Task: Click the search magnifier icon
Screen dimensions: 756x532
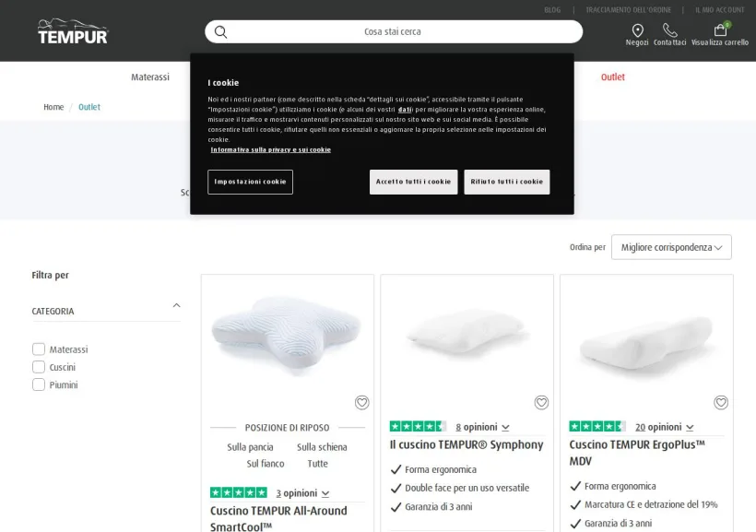Action: (x=220, y=32)
